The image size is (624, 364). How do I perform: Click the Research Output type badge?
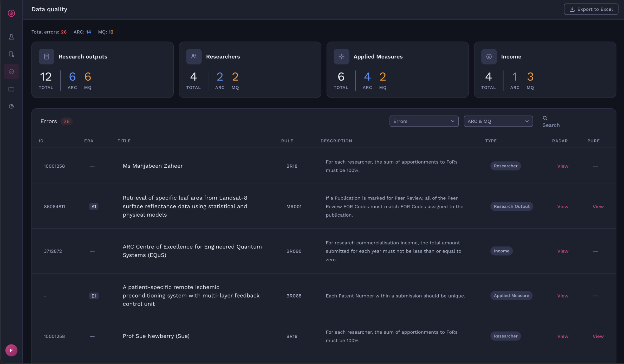pyautogui.click(x=511, y=206)
